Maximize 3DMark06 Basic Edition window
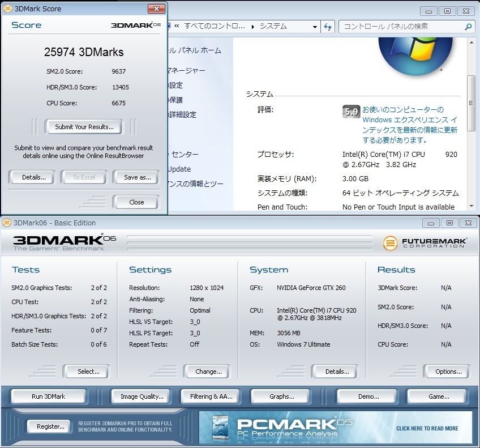The height and width of the screenshot is (448, 480). (449, 223)
